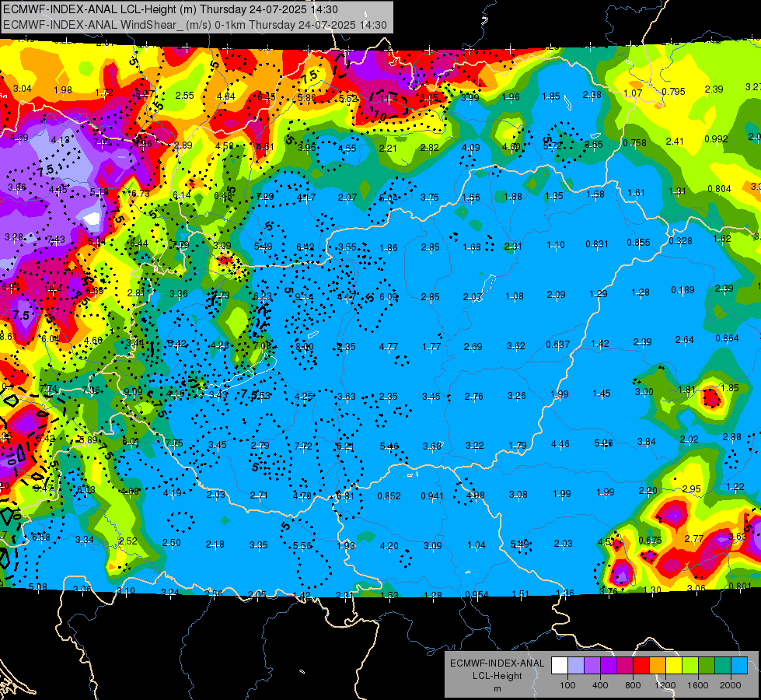761x700 pixels.
Task: Click wind shear value '1.08'
Action: [x=515, y=296]
